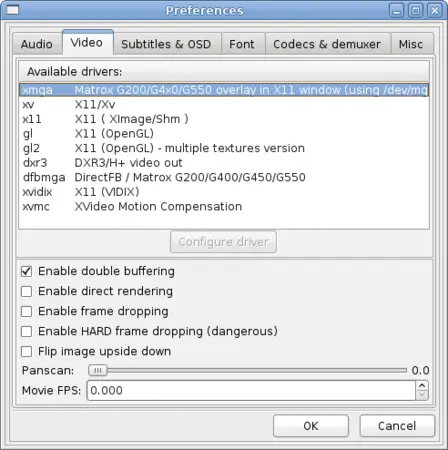Select the xv X11/Xv driver
Image resolution: width=448 pixels, height=450 pixels.
(224, 105)
